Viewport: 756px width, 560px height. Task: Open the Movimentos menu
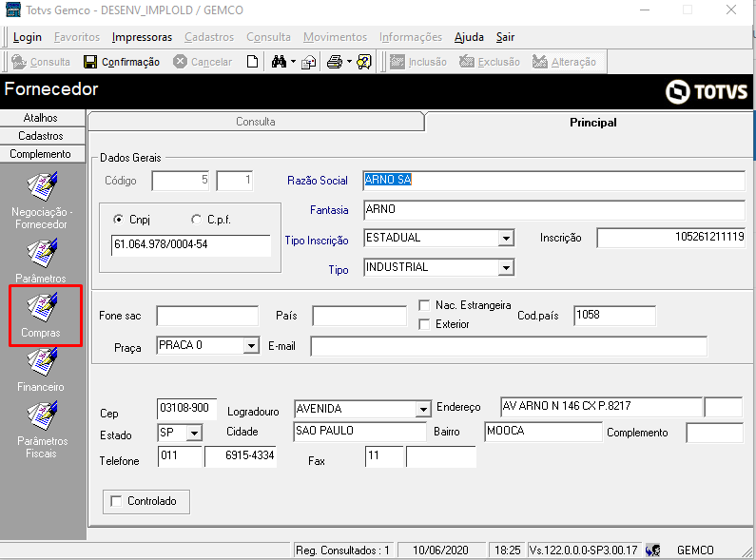point(335,37)
